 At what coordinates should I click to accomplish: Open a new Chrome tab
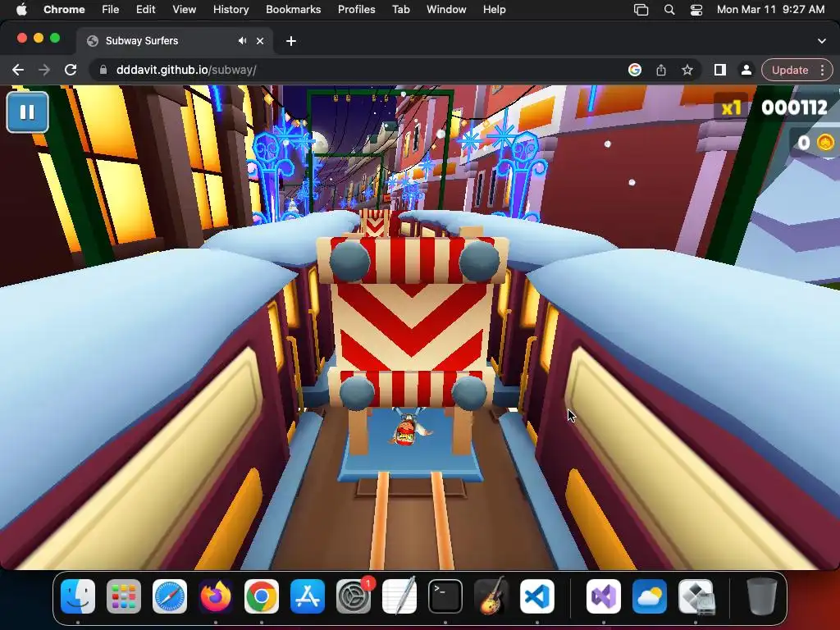291,41
